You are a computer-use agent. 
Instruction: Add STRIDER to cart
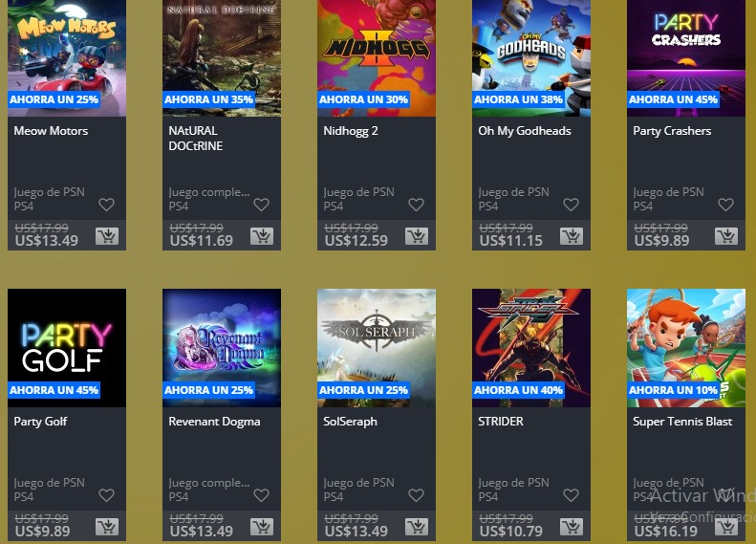click(x=572, y=527)
